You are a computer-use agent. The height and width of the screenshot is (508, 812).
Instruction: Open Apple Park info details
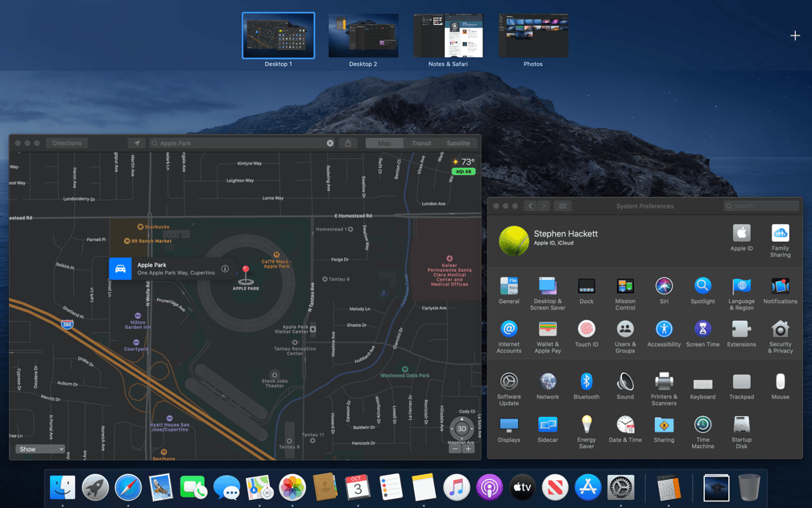pyautogui.click(x=225, y=269)
